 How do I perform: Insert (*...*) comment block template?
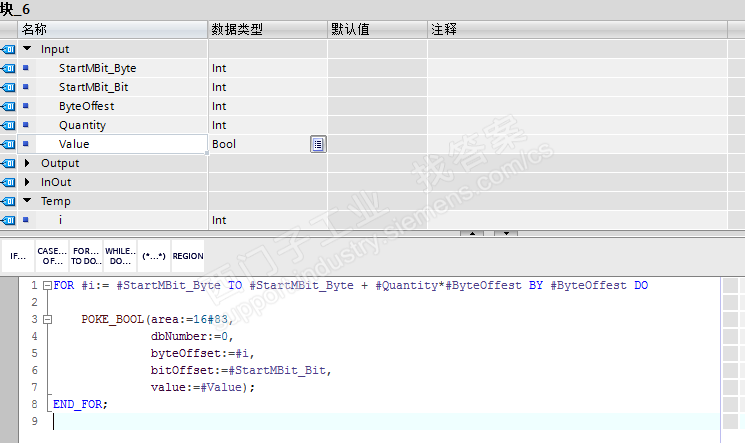(x=153, y=256)
